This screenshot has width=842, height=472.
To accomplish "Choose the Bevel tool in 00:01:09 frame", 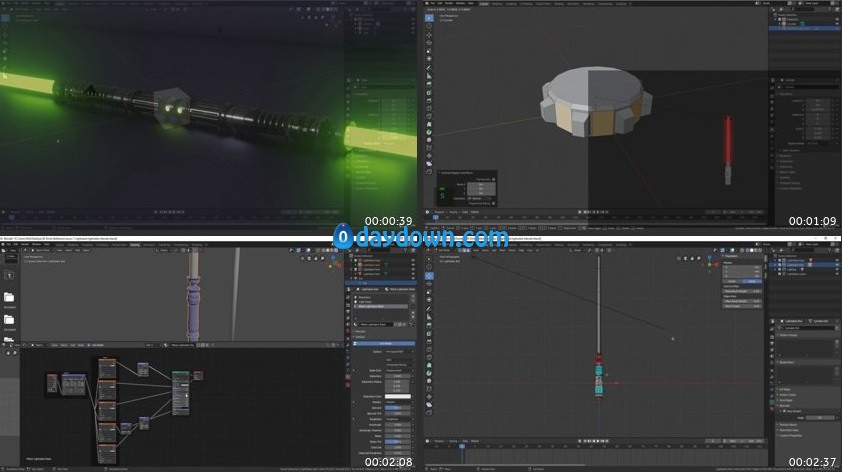I will click(429, 100).
